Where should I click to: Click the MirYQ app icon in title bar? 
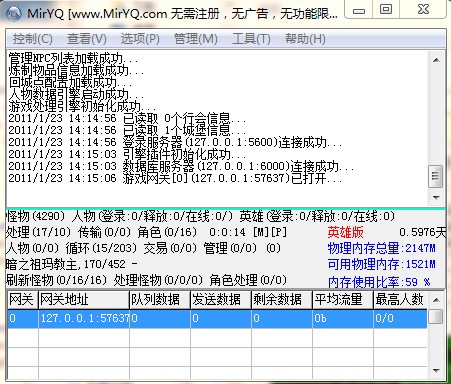(13, 13)
